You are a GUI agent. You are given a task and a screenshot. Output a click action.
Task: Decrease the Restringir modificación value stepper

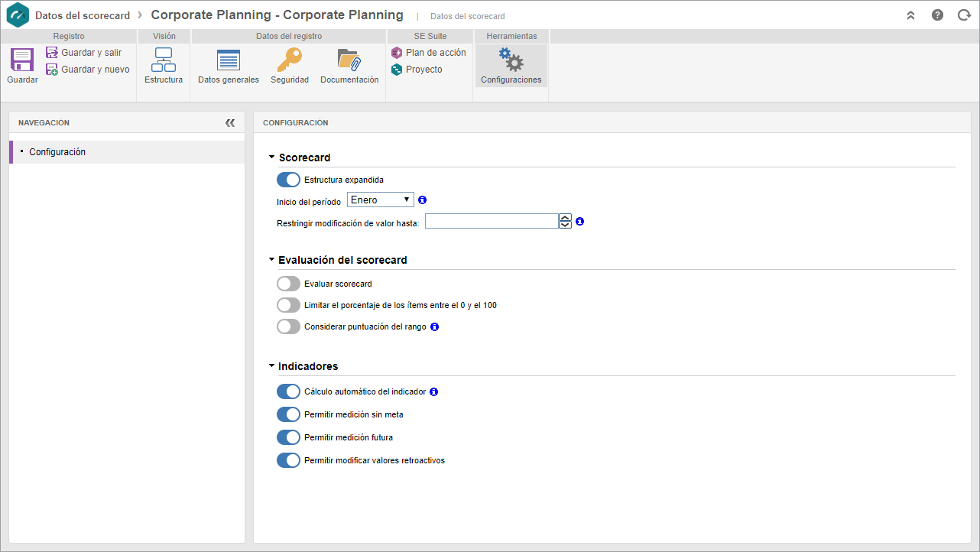(x=565, y=225)
